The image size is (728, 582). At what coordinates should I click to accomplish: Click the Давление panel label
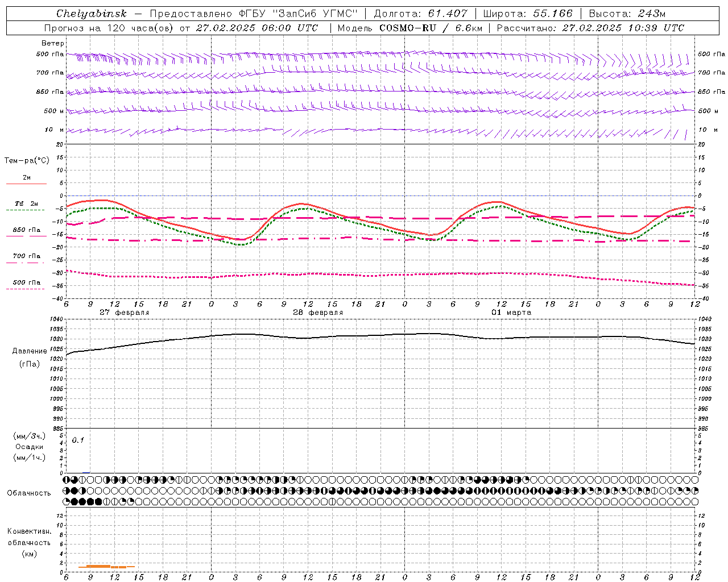coord(30,351)
